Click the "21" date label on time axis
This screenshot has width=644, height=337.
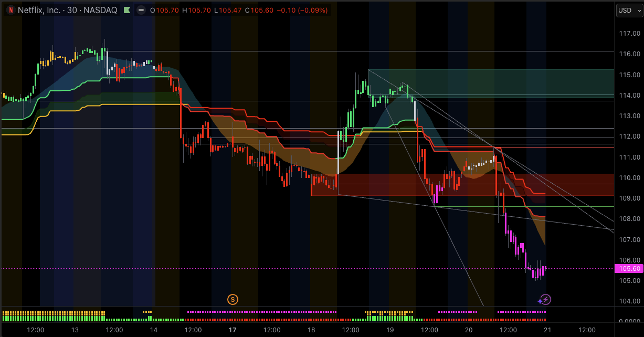547,330
